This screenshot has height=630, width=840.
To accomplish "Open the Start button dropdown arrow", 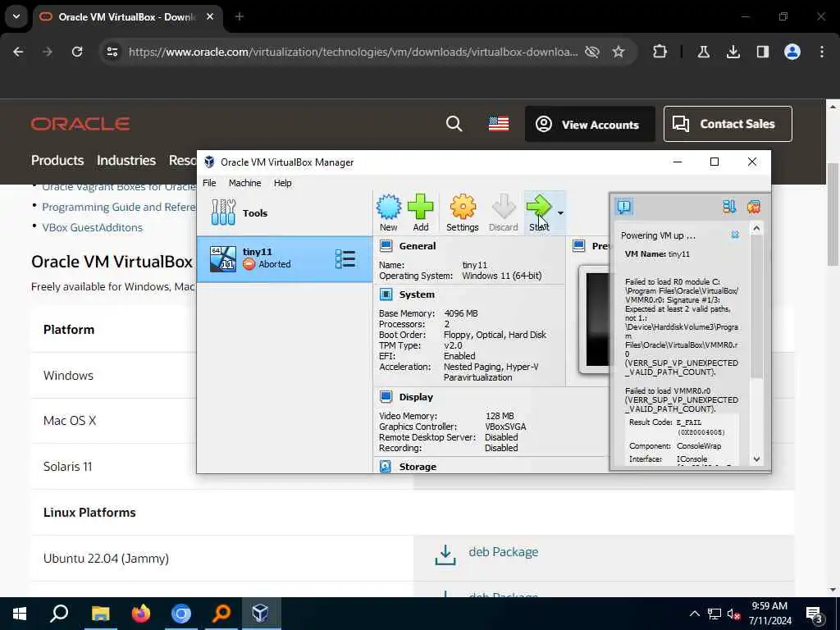I will (x=560, y=213).
